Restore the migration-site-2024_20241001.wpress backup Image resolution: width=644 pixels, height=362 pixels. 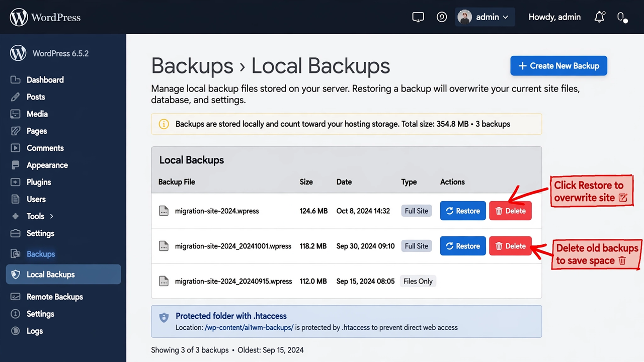pyautogui.click(x=463, y=246)
